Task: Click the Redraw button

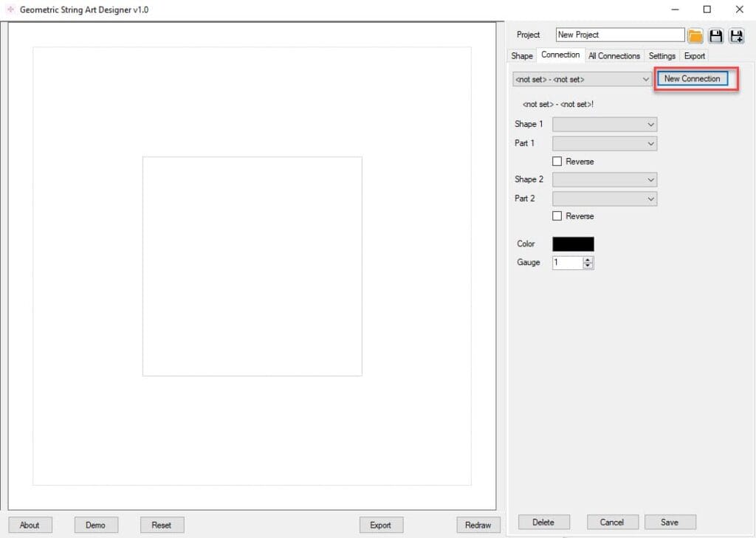Action: click(478, 525)
